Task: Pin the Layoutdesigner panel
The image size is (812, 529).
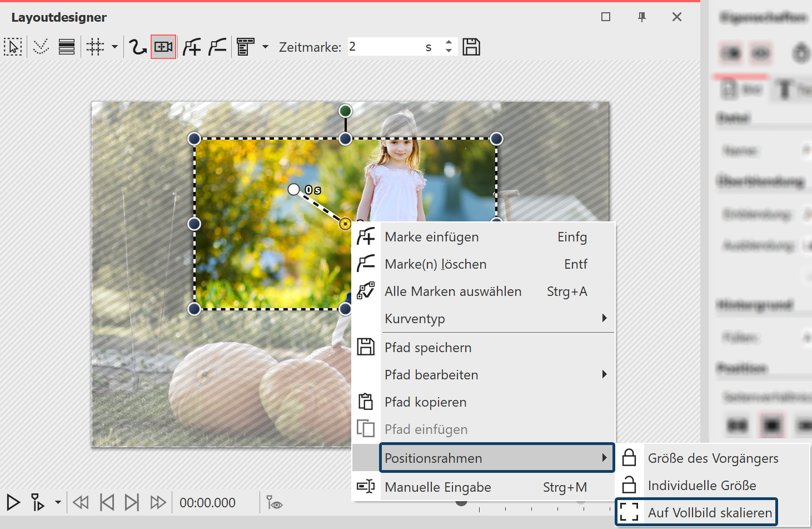Action: pos(642,17)
